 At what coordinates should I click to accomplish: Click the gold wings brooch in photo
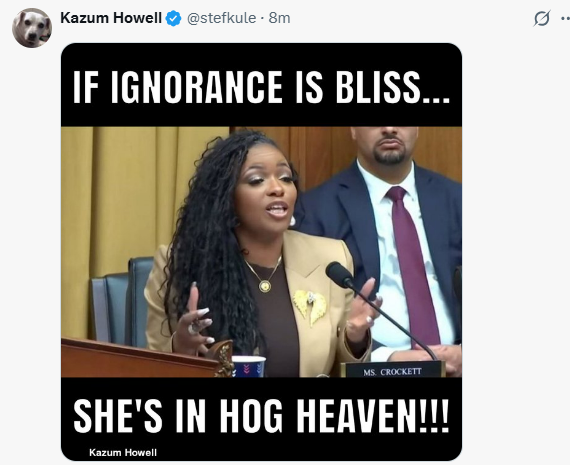pyautogui.click(x=310, y=306)
